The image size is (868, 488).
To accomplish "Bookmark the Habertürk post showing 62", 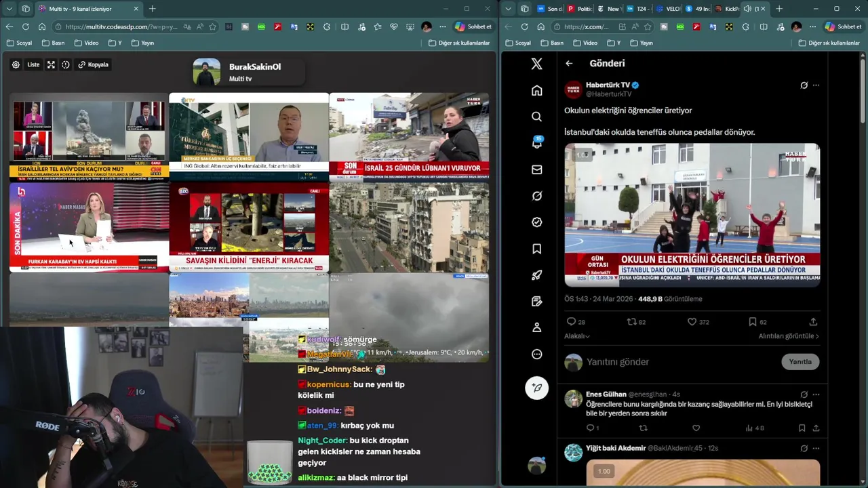I will (757, 322).
